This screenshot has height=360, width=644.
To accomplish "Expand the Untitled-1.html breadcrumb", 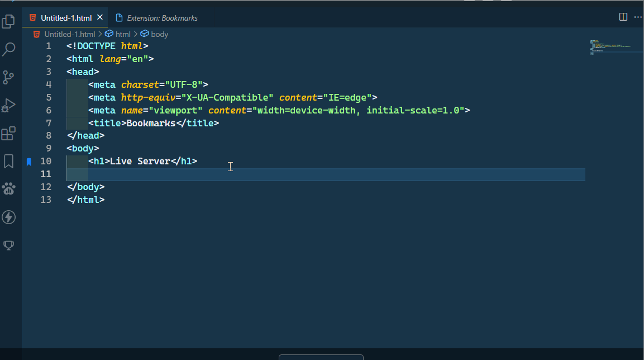I will pyautogui.click(x=69, y=34).
